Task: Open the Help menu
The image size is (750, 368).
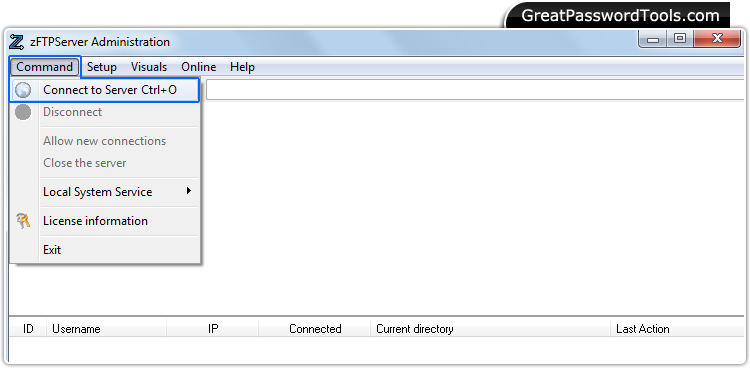Action: [x=242, y=67]
